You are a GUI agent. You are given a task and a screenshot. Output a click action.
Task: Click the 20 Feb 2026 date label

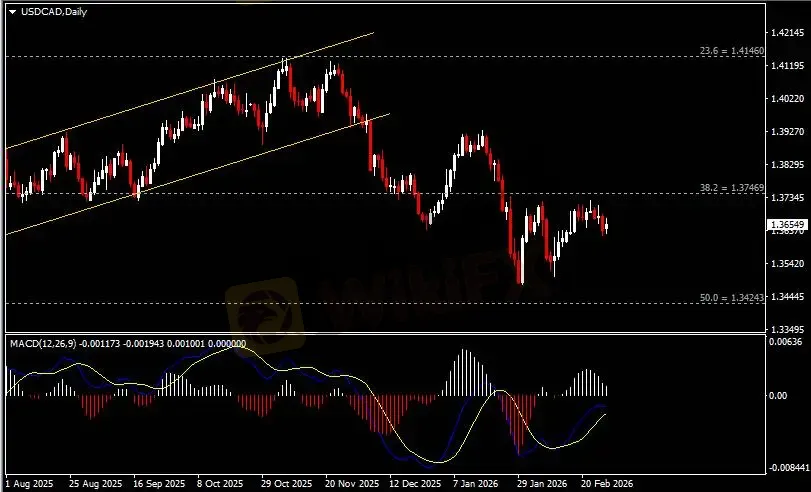click(607, 484)
